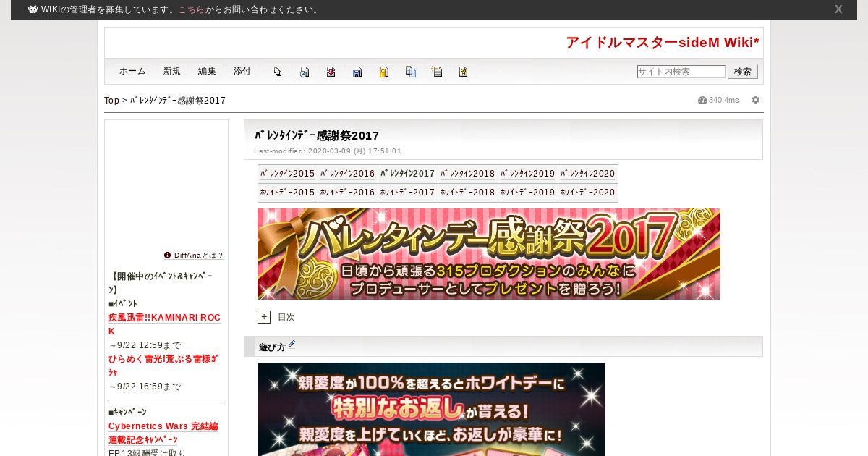Screen dimensions: 868x456
Task: Follow the こちら contact link
Action: coord(191,9)
